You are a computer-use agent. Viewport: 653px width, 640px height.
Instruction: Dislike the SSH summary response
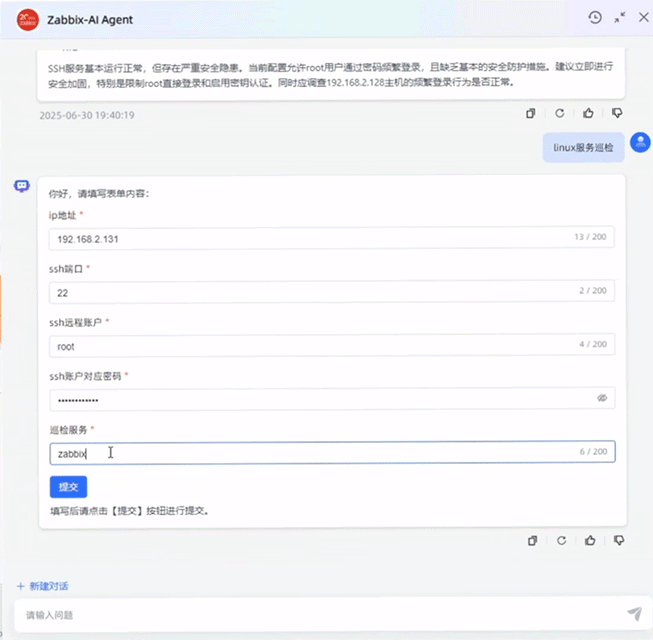click(617, 113)
